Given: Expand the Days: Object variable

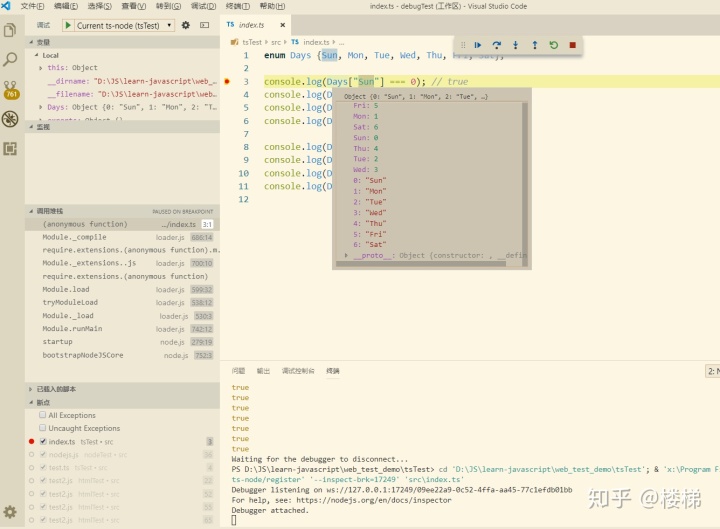Looking at the screenshot, I should click(41, 107).
